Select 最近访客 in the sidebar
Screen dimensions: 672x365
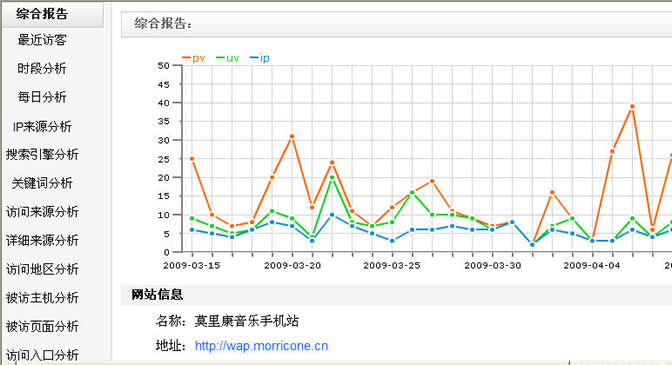[42, 40]
